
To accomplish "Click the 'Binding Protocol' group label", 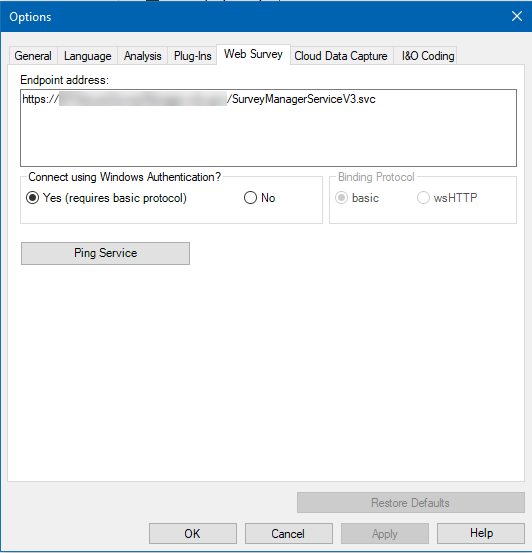I will point(376,177).
